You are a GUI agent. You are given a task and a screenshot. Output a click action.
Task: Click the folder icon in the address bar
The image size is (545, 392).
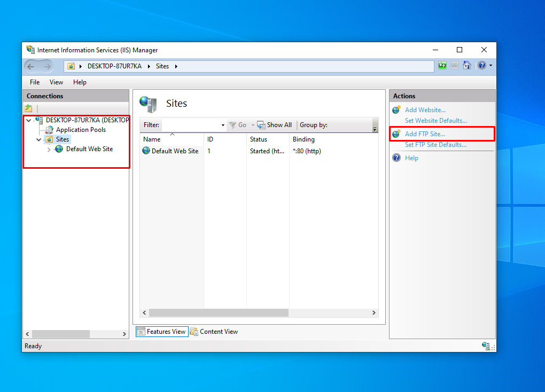(71, 66)
